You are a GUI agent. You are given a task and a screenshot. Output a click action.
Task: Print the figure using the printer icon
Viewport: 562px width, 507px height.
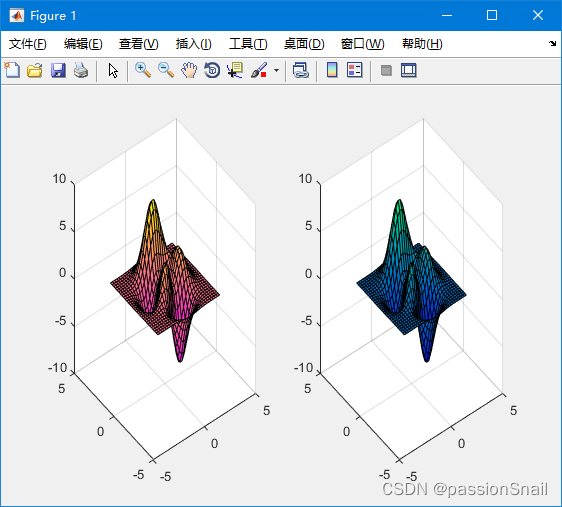[x=81, y=70]
